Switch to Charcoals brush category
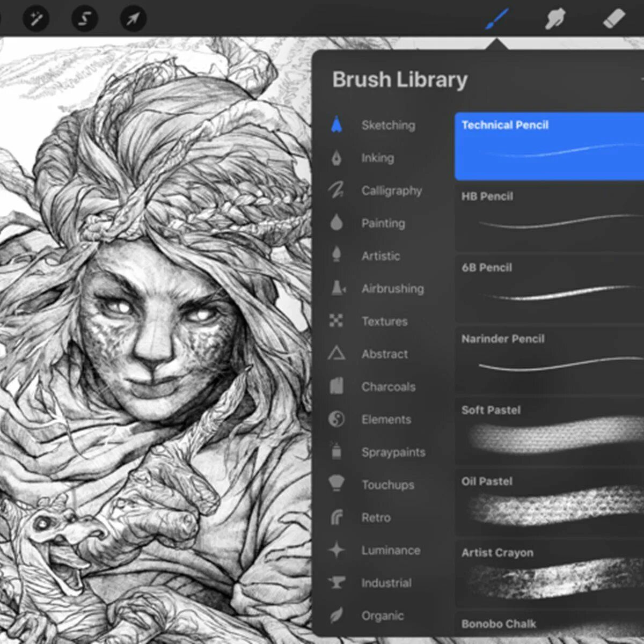Screen dimensions: 644x644 click(x=388, y=387)
